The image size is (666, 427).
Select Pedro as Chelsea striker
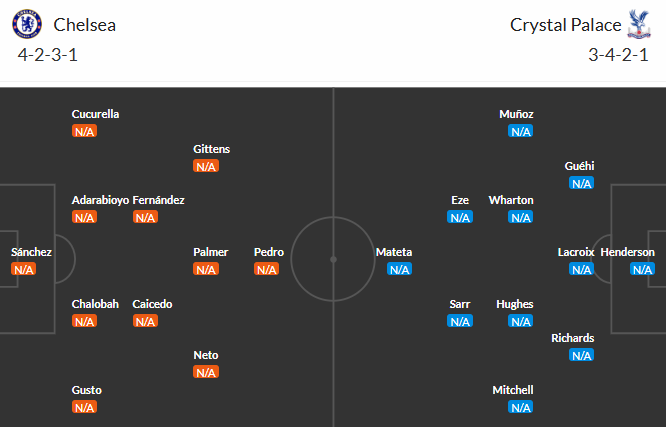(269, 252)
